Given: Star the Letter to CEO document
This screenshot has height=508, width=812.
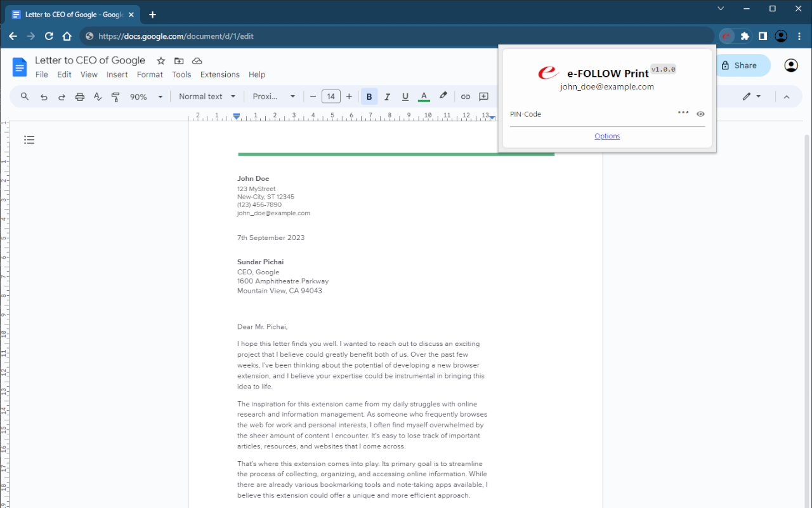Looking at the screenshot, I should coord(161,61).
